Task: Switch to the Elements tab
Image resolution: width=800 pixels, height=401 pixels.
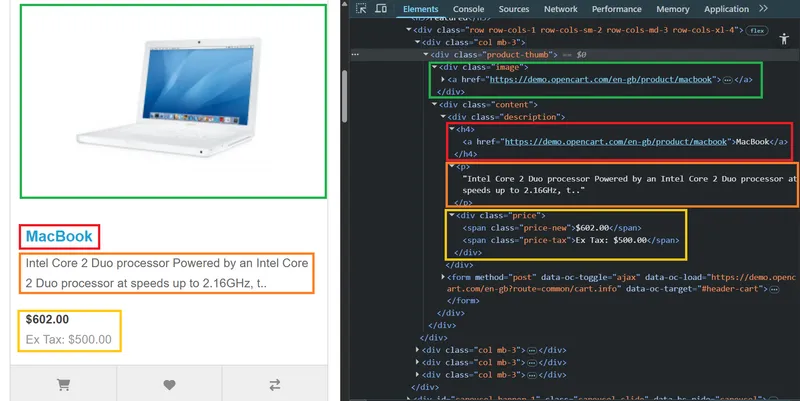Action: [420, 9]
